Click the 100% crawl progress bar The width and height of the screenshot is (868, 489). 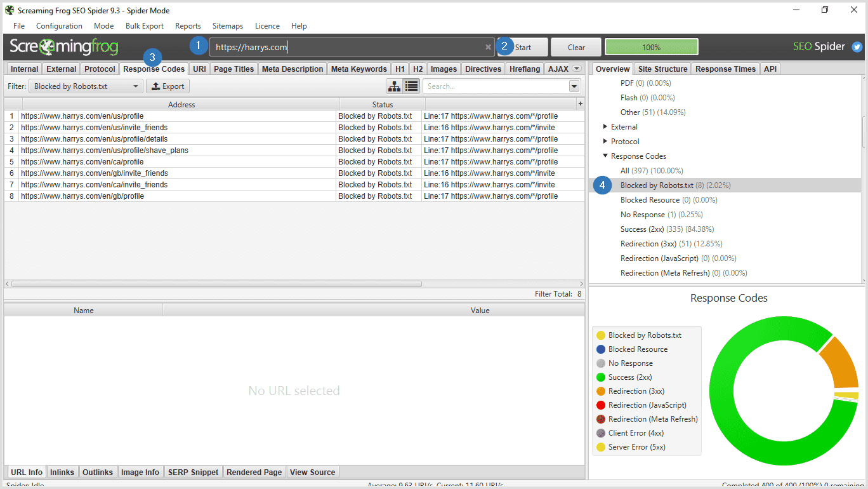click(651, 47)
